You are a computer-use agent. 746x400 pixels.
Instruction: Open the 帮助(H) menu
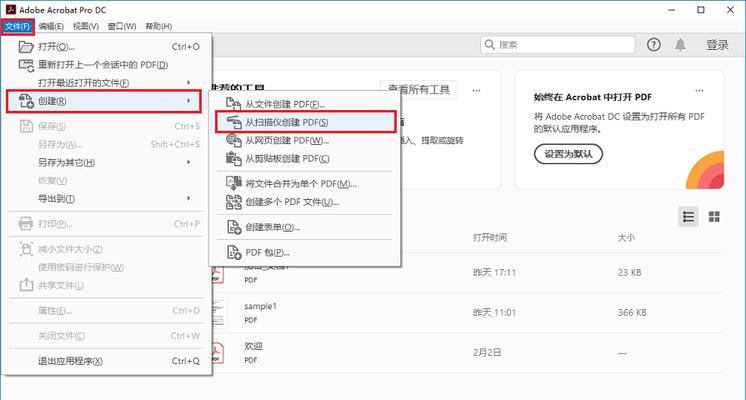click(x=158, y=27)
